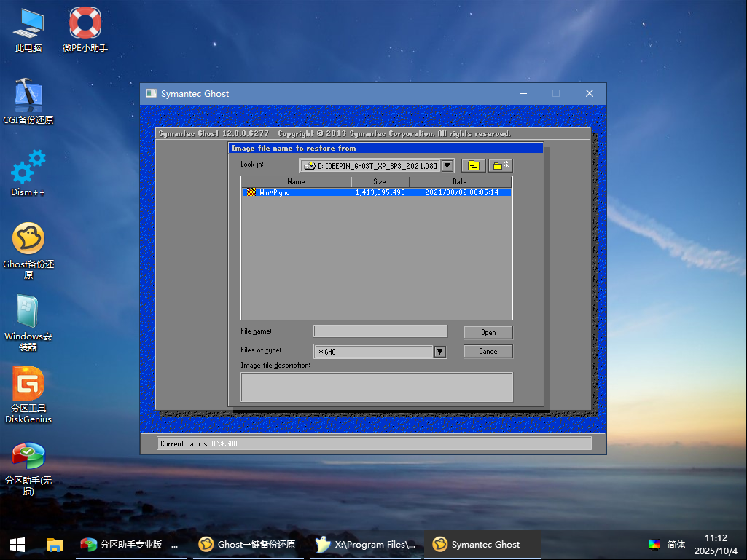The image size is (747, 560).
Task: Expand the Look in drive dropdown arrow
Action: point(447,166)
